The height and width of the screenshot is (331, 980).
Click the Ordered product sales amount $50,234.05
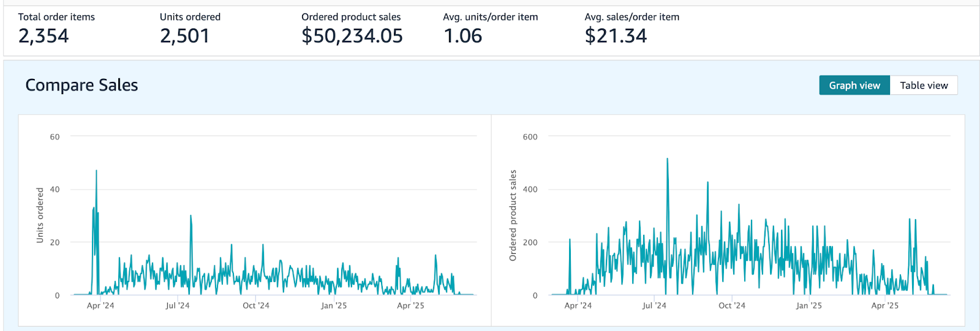[352, 36]
